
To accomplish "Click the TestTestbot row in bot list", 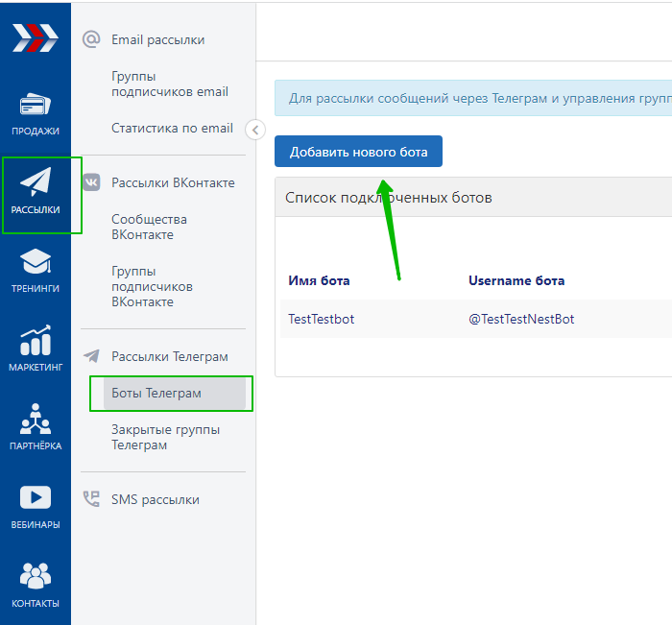I will coord(322,319).
